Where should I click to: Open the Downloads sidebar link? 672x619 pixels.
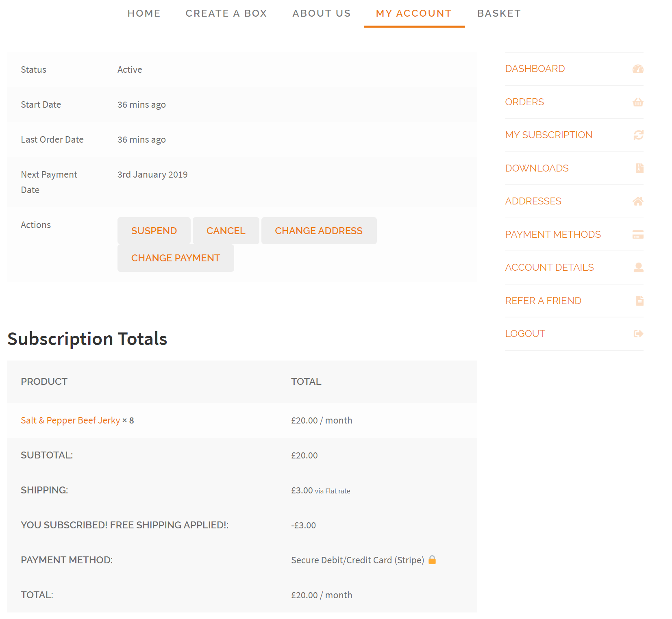click(537, 168)
